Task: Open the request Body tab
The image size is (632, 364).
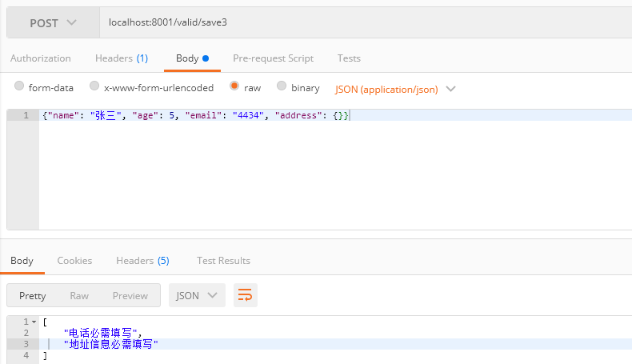Action: (192, 58)
